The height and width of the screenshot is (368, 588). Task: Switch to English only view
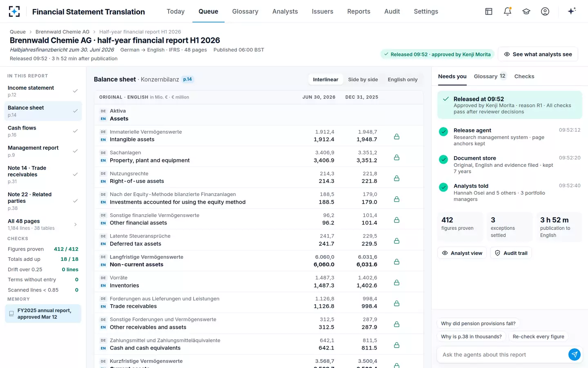(403, 79)
